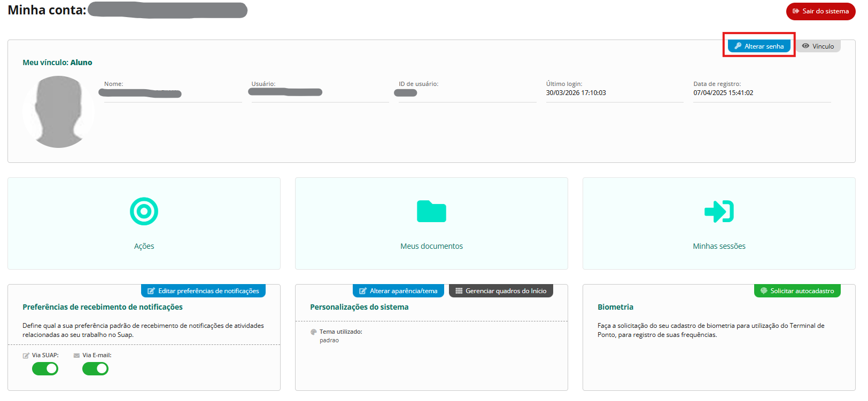Click the key icon in Alterar senha
The height and width of the screenshot is (401, 868).
[x=738, y=46]
